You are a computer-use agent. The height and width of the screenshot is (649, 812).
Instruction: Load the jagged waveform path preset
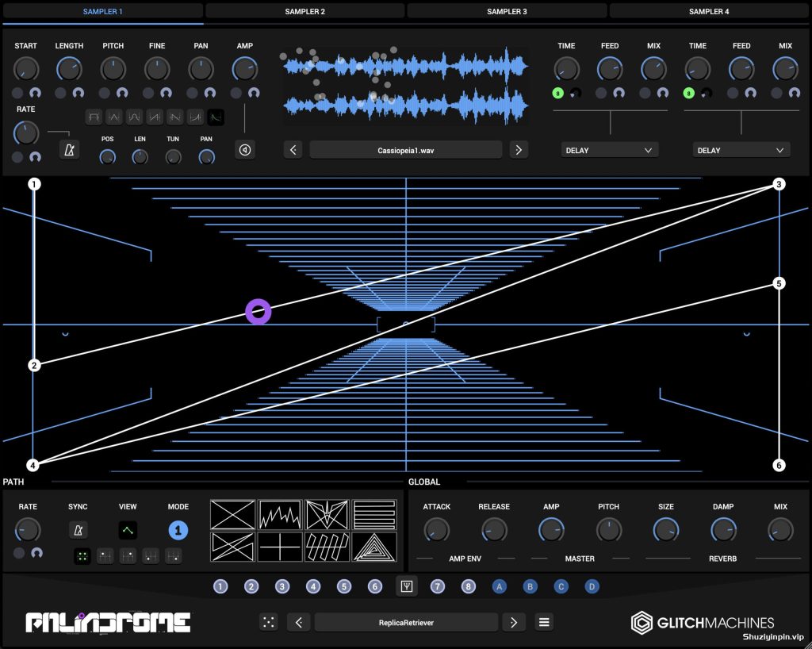pyautogui.click(x=280, y=514)
